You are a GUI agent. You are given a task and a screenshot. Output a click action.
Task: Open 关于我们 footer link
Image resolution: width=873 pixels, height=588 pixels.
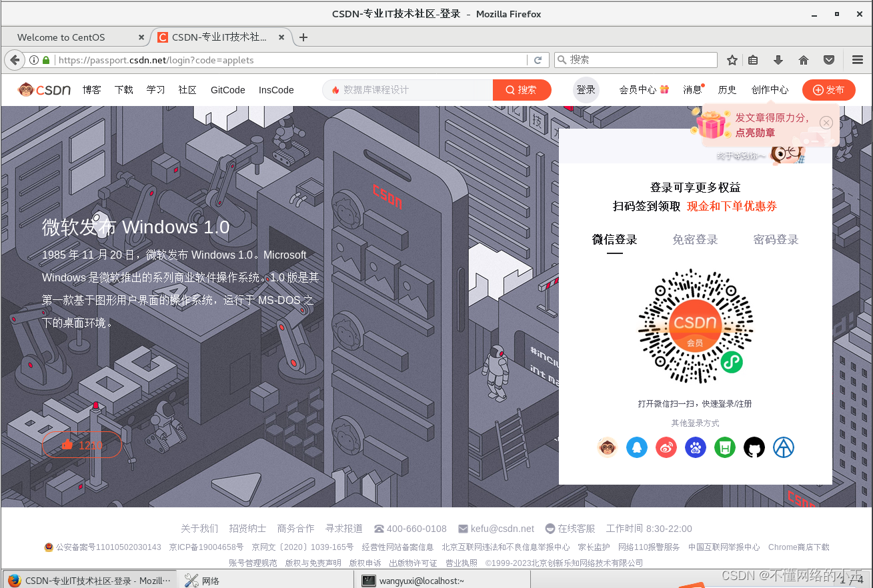coord(199,529)
